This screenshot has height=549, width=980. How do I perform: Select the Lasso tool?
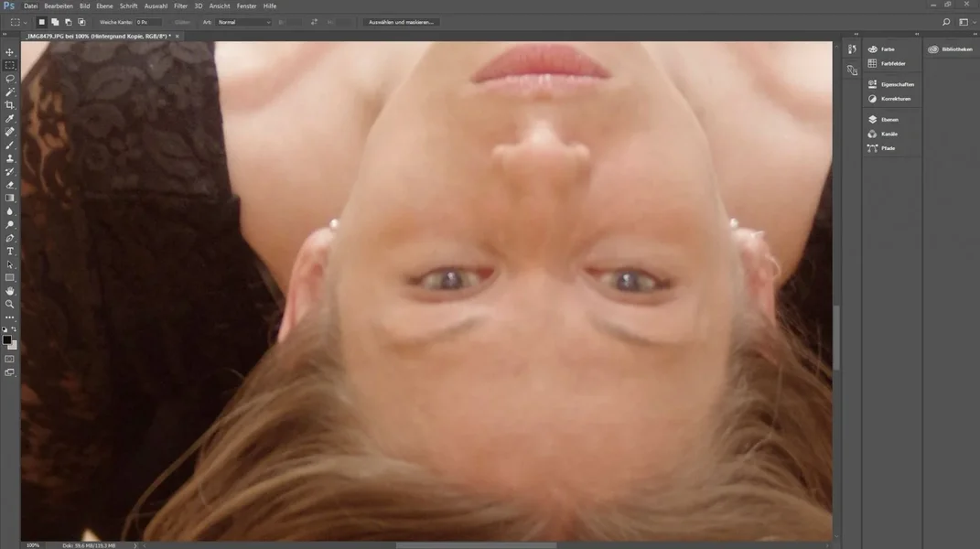pos(9,79)
